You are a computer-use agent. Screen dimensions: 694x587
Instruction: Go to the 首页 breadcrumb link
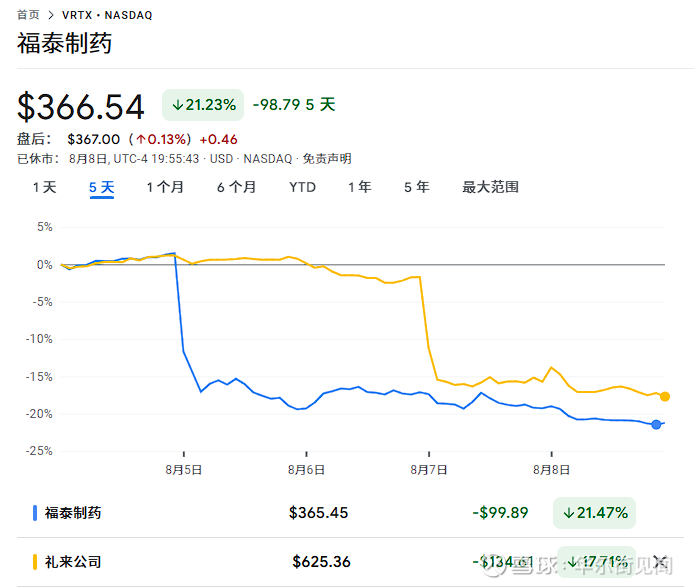(x=28, y=15)
